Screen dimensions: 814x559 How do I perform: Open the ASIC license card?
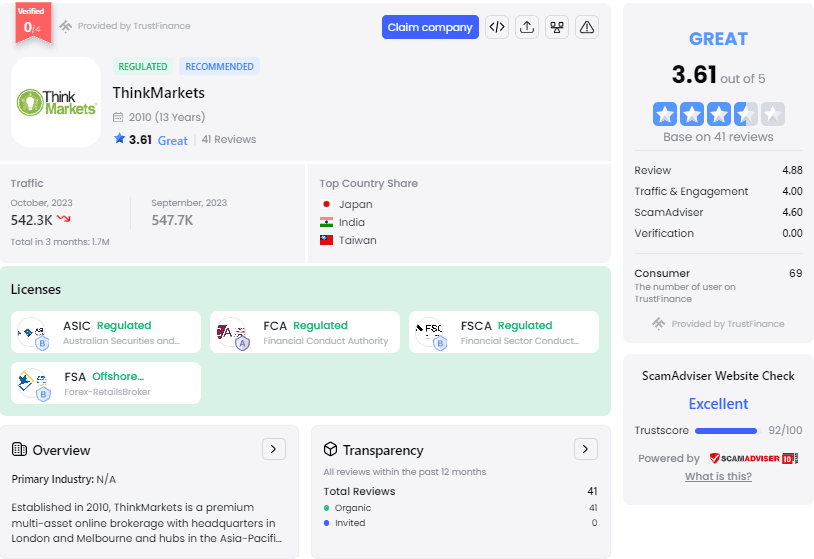106,332
